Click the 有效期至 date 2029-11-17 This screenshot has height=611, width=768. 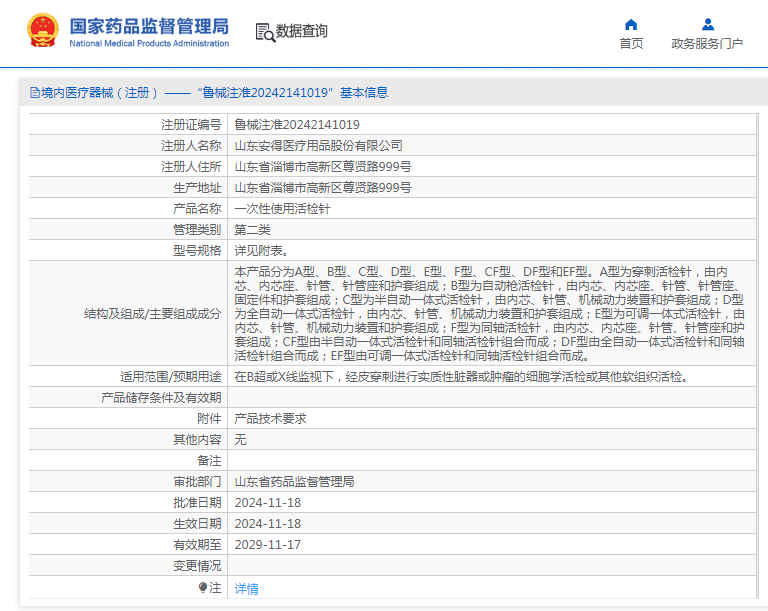point(267,545)
